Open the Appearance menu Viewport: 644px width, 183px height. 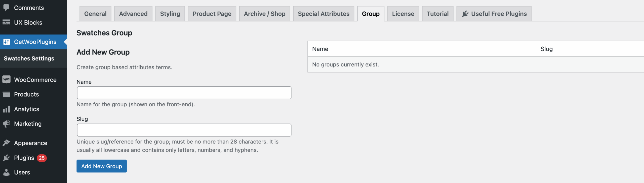click(33, 143)
